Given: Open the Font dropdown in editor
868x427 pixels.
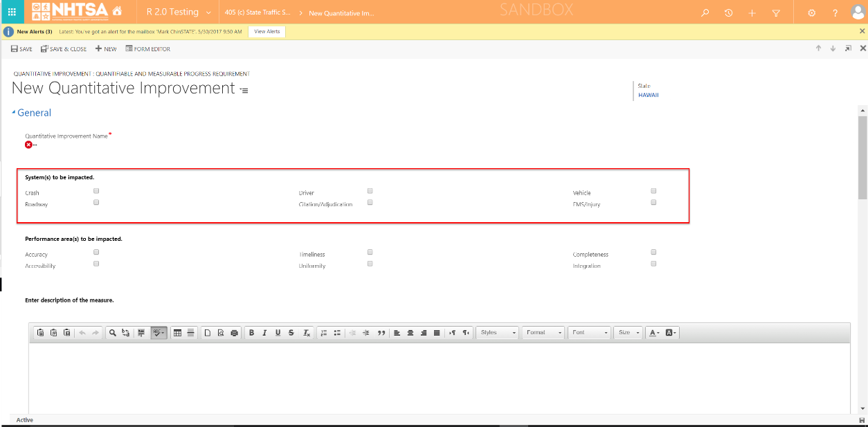Looking at the screenshot, I should (x=590, y=333).
